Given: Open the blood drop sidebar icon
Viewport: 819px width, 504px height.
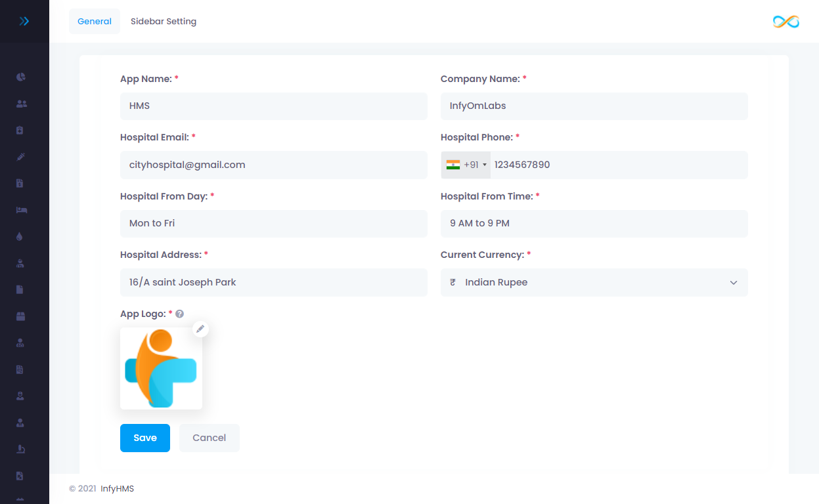Looking at the screenshot, I should tap(20, 237).
